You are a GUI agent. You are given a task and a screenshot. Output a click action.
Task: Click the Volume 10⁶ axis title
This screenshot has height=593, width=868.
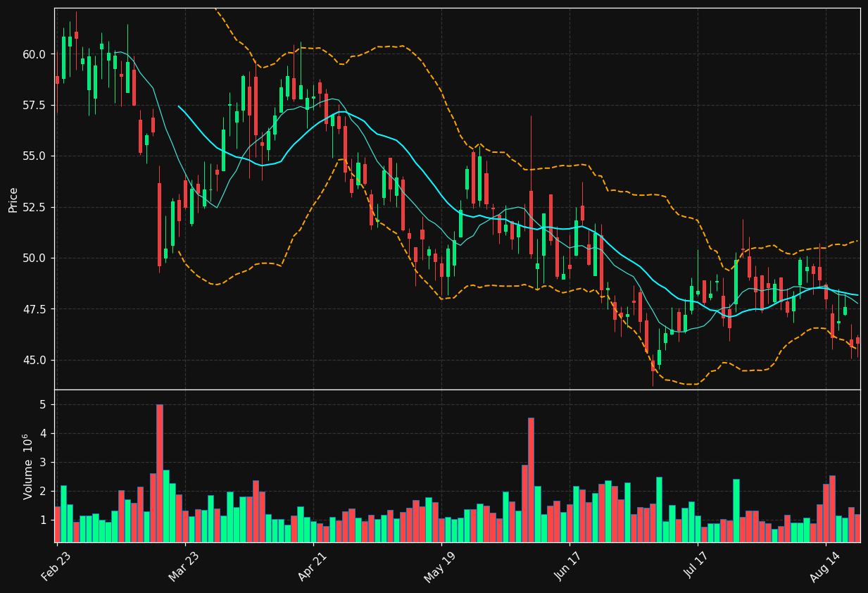29,466
